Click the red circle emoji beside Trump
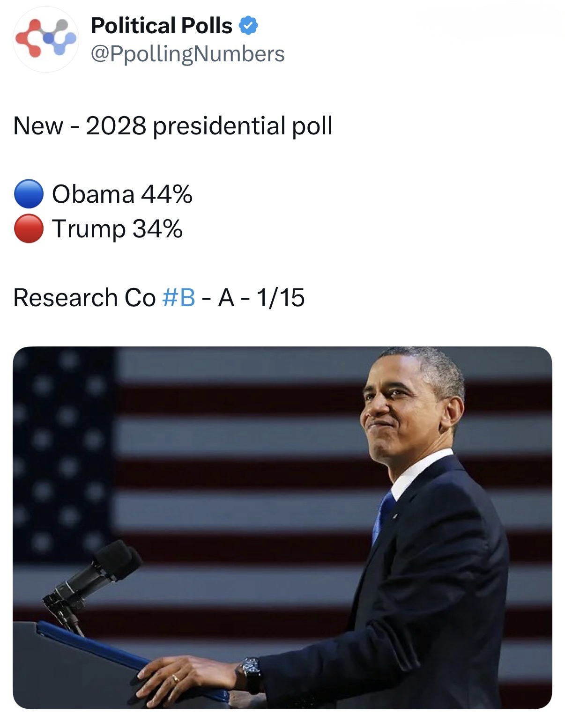The height and width of the screenshot is (728, 565). [29, 229]
